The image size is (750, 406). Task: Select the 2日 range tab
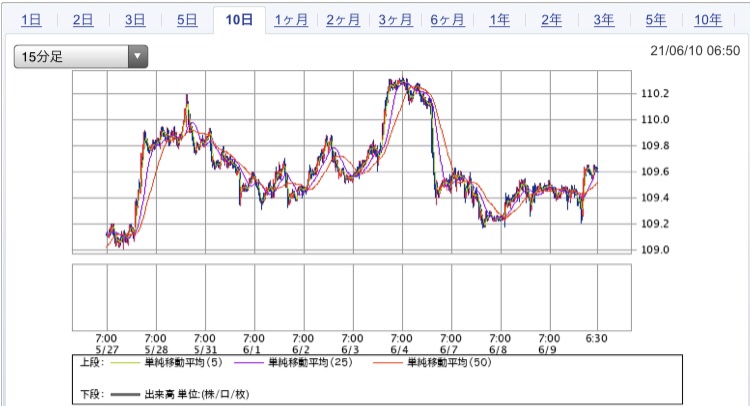click(83, 20)
